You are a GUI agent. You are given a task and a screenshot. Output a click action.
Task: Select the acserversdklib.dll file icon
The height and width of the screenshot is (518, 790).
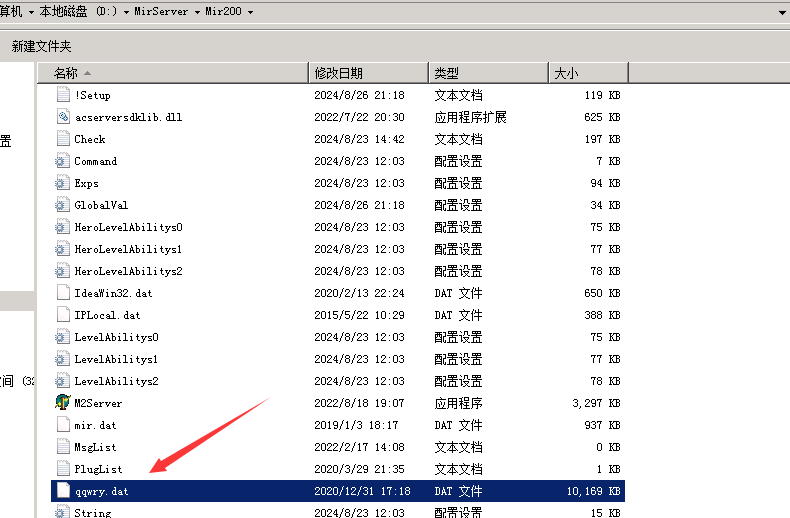click(63, 117)
